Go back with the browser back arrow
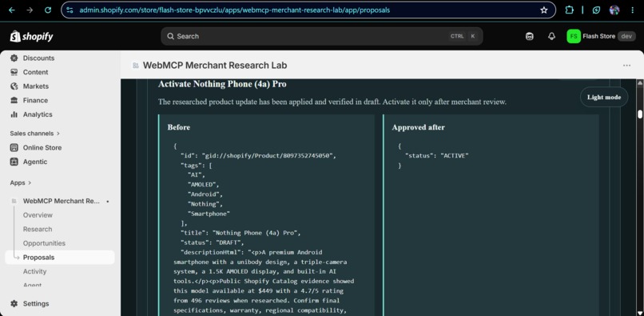This screenshot has height=316, width=644. 12,10
